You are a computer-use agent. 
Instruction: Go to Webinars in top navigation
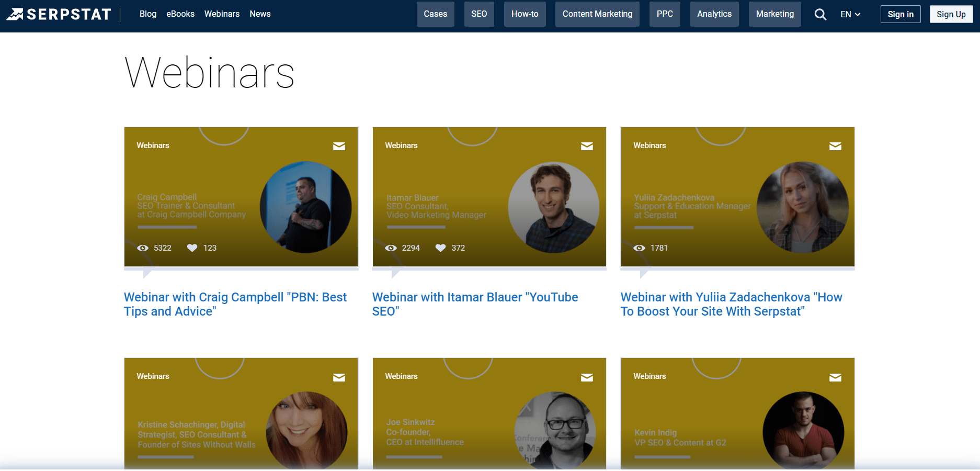pyautogui.click(x=222, y=14)
